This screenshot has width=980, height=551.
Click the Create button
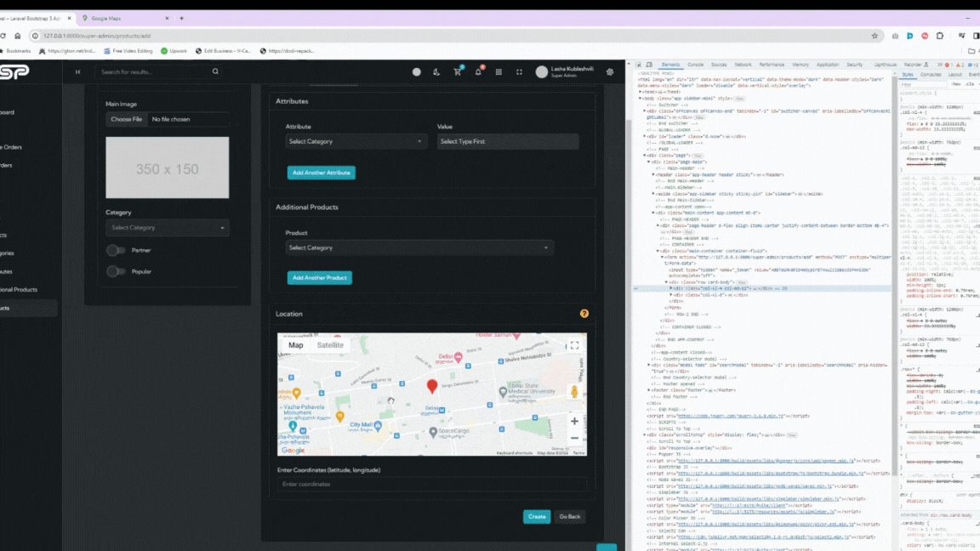point(537,517)
